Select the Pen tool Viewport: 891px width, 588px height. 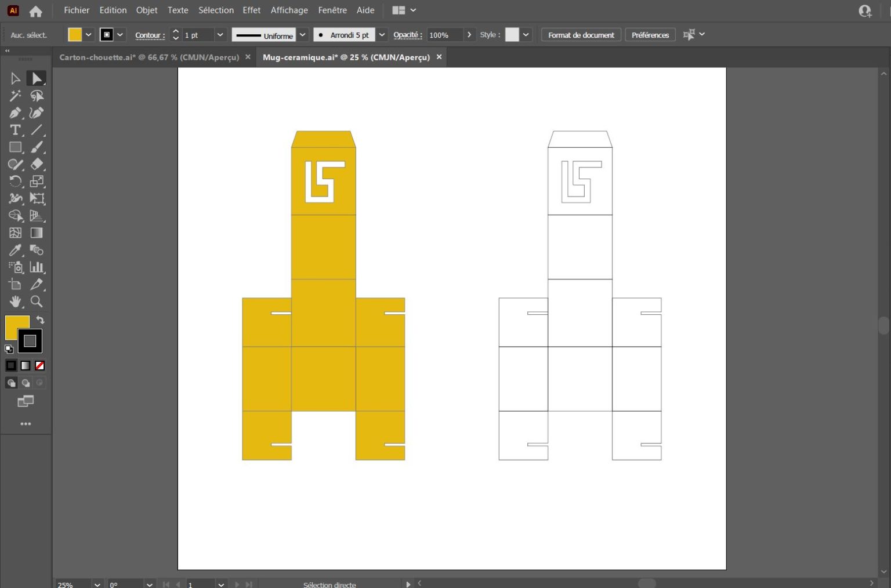pyautogui.click(x=15, y=113)
